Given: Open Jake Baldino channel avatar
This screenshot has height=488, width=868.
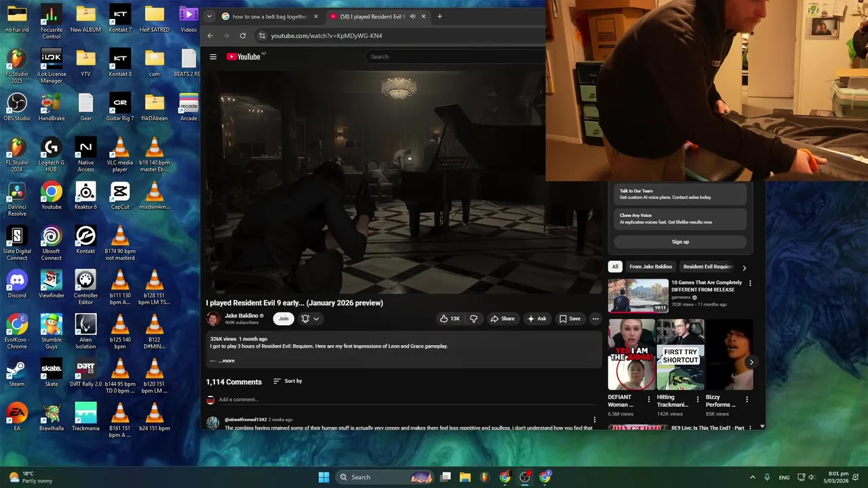Looking at the screenshot, I should [213, 319].
